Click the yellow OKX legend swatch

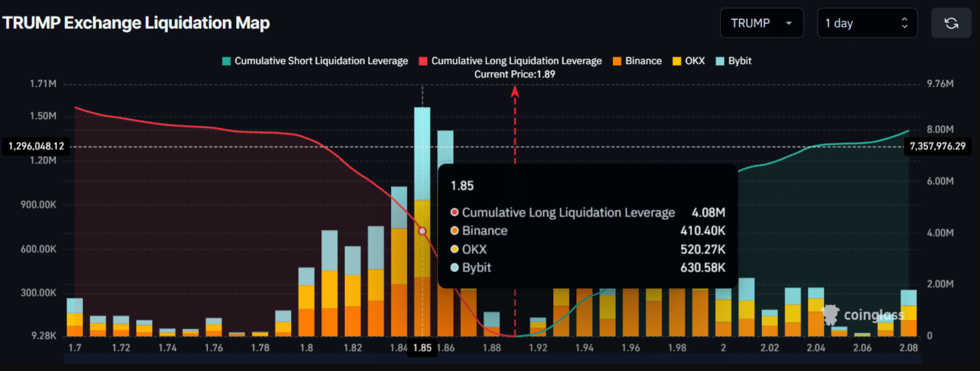tap(677, 61)
